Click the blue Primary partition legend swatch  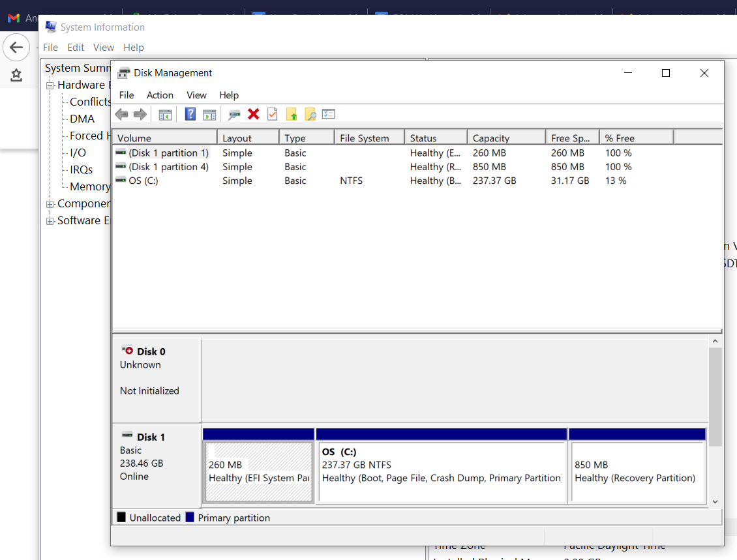[190, 517]
